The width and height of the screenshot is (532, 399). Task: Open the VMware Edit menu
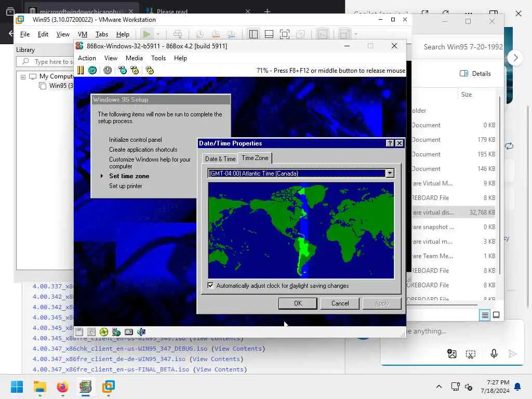tap(43, 34)
